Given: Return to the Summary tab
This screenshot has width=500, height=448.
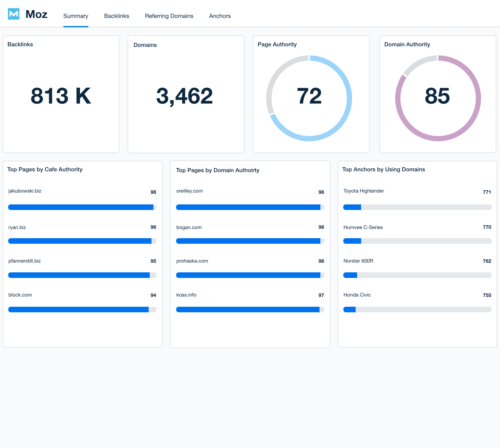Looking at the screenshot, I should point(76,16).
